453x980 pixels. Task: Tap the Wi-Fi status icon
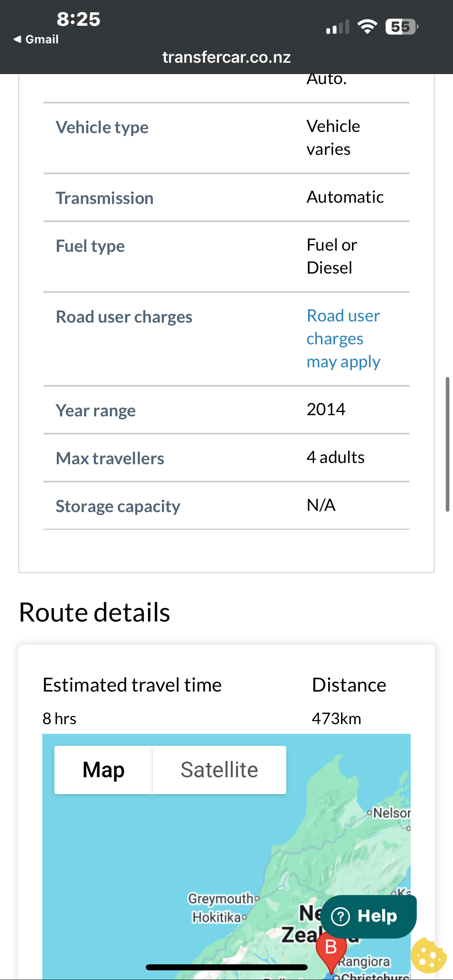(x=367, y=27)
